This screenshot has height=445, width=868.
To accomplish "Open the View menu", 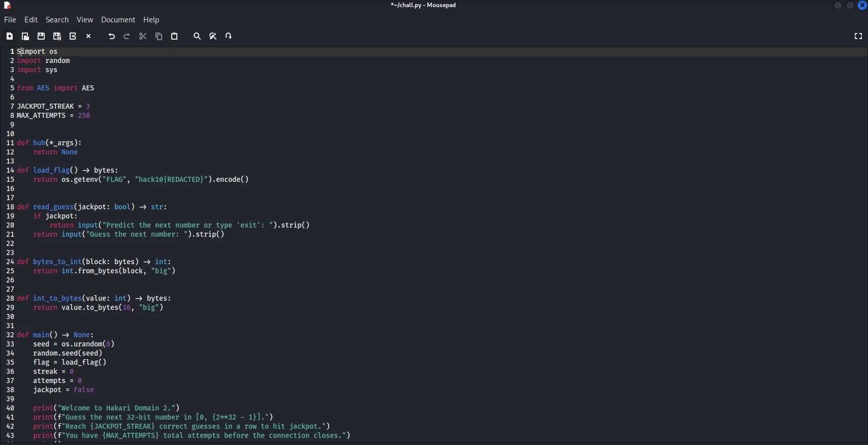I will pos(85,20).
